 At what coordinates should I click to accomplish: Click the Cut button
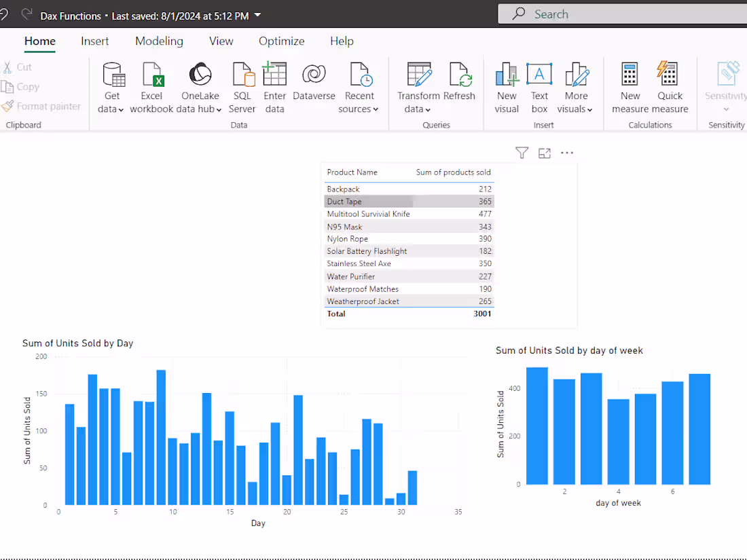point(23,67)
